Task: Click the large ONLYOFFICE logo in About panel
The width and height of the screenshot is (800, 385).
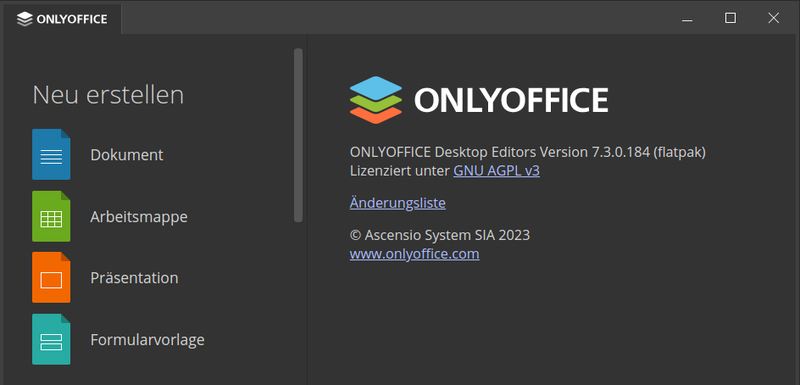Action: 479,100
